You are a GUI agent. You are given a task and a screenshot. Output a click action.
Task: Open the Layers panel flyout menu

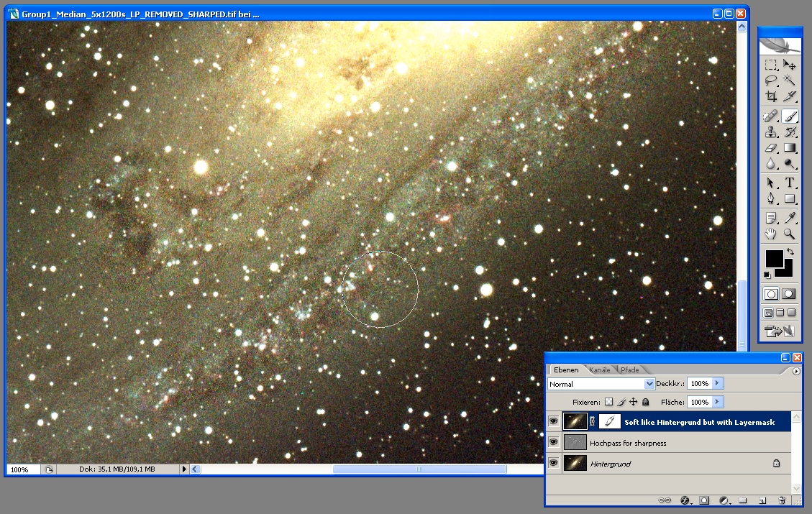click(796, 371)
